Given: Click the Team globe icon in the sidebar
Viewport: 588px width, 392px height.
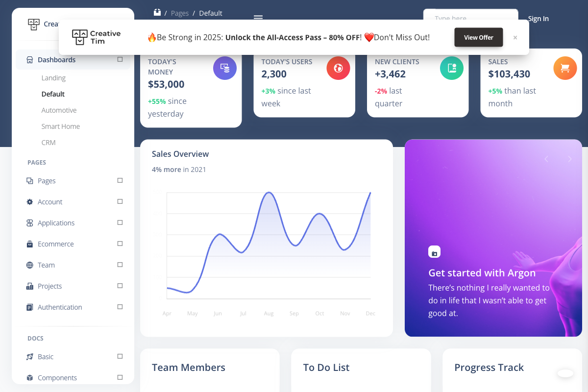Looking at the screenshot, I should [x=29, y=265].
